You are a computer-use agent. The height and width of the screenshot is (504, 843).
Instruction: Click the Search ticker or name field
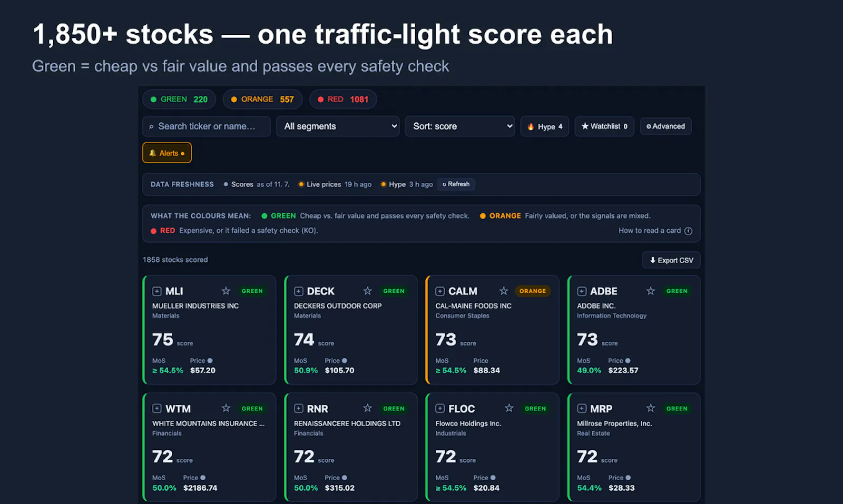pyautogui.click(x=206, y=126)
